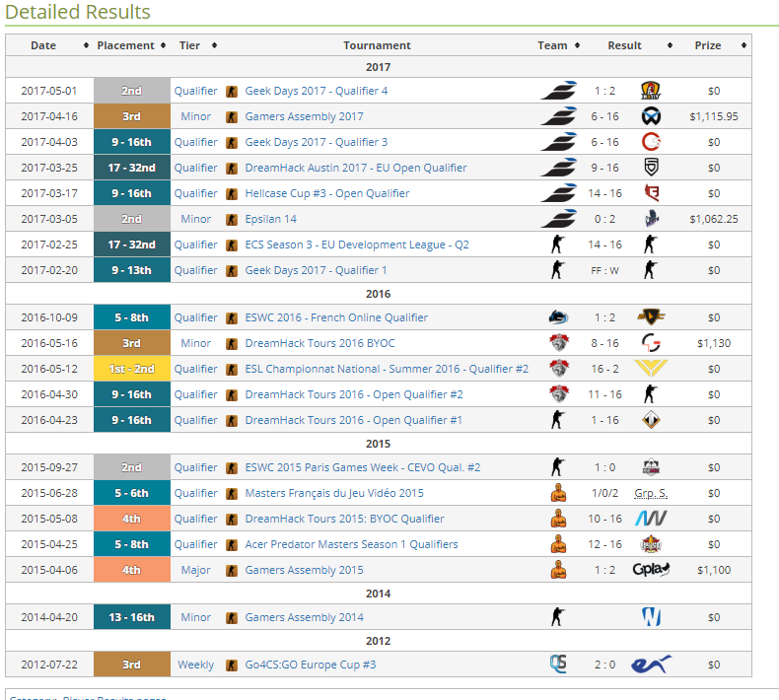The height and width of the screenshot is (700, 779).
Task: Click opponent logo in Epsilan 14 row
Action: (652, 219)
